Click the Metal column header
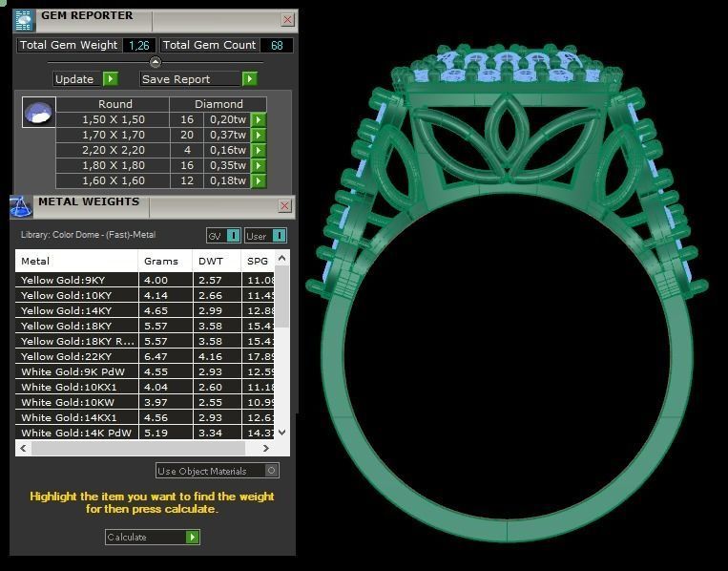 pyautogui.click(x=76, y=261)
